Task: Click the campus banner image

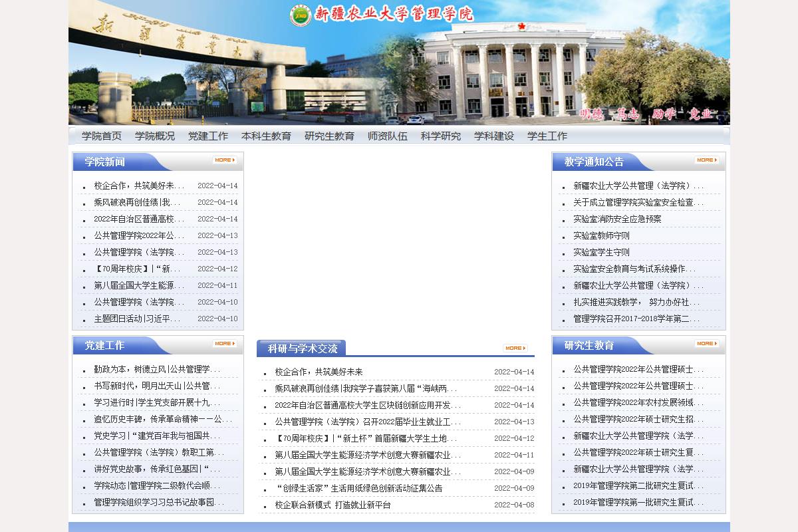Action: click(x=399, y=63)
